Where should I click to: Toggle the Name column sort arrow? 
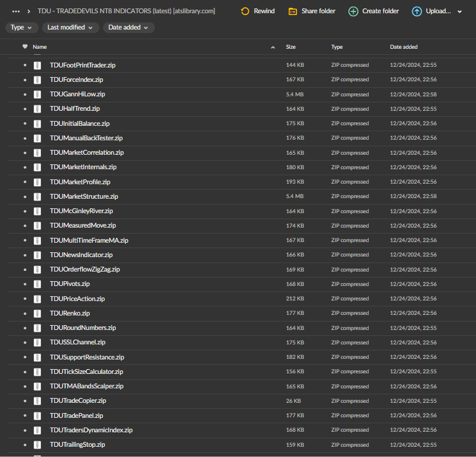coord(273,47)
